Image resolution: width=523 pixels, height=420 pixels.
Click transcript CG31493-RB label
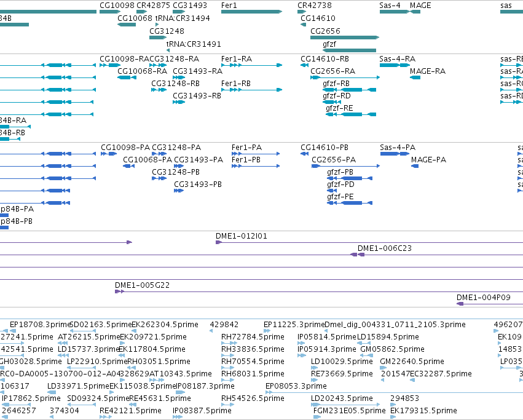pos(197,96)
